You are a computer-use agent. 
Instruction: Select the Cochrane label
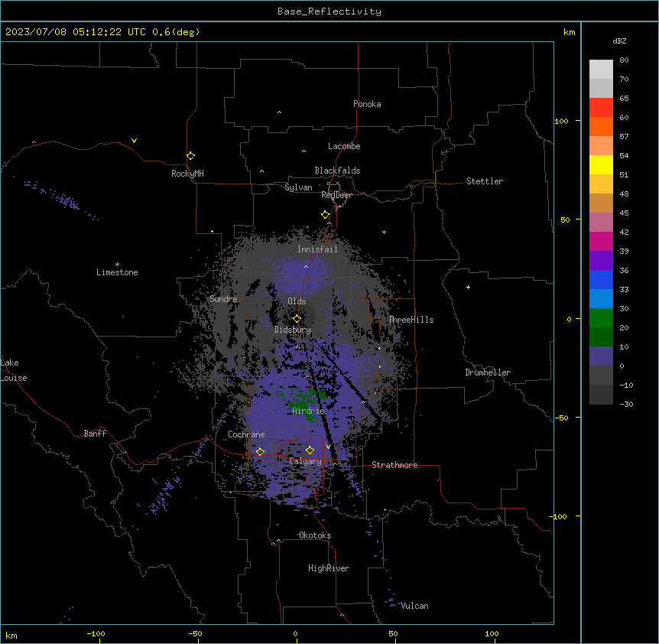click(246, 434)
